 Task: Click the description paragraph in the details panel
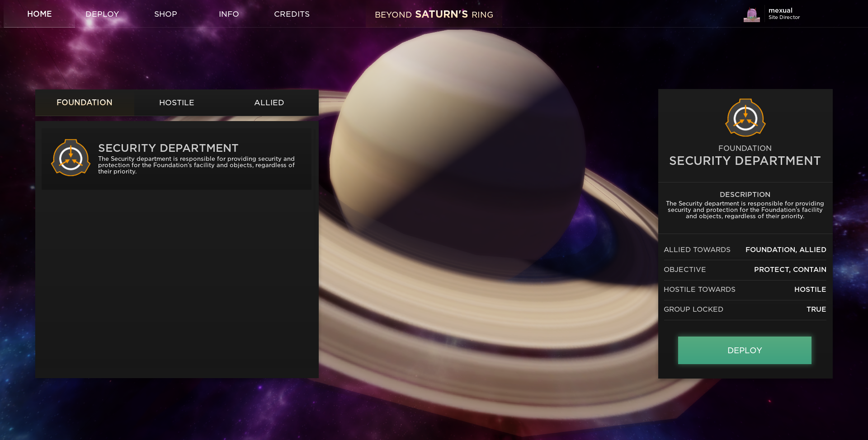[x=745, y=210]
